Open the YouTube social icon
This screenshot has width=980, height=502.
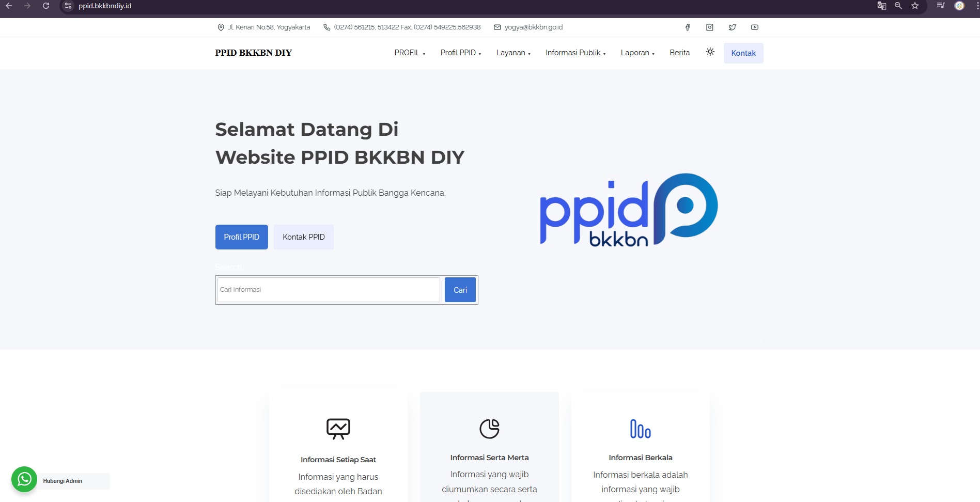[x=755, y=27]
